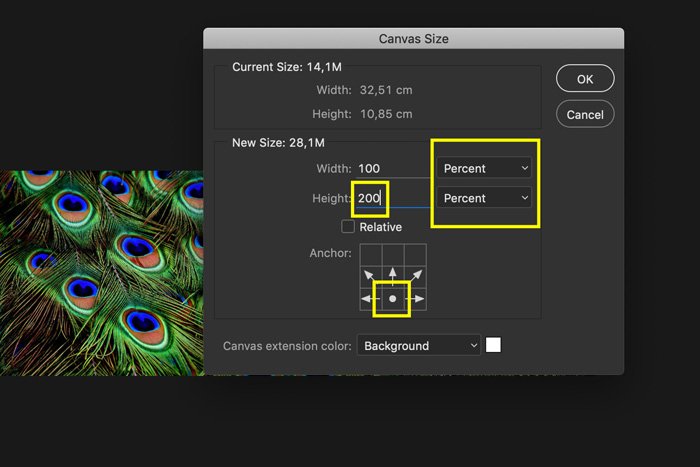The width and height of the screenshot is (700, 467).
Task: Click the peacock feather image canvas
Action: pyautogui.click(x=100, y=272)
